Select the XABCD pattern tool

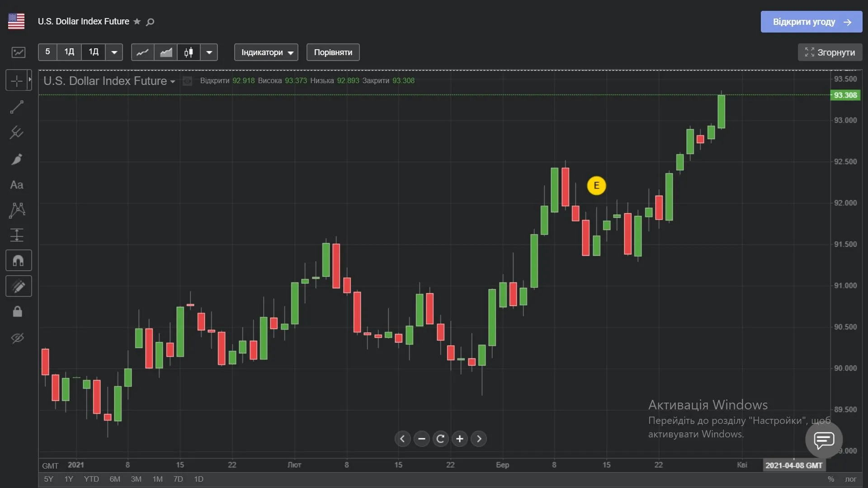click(x=17, y=210)
